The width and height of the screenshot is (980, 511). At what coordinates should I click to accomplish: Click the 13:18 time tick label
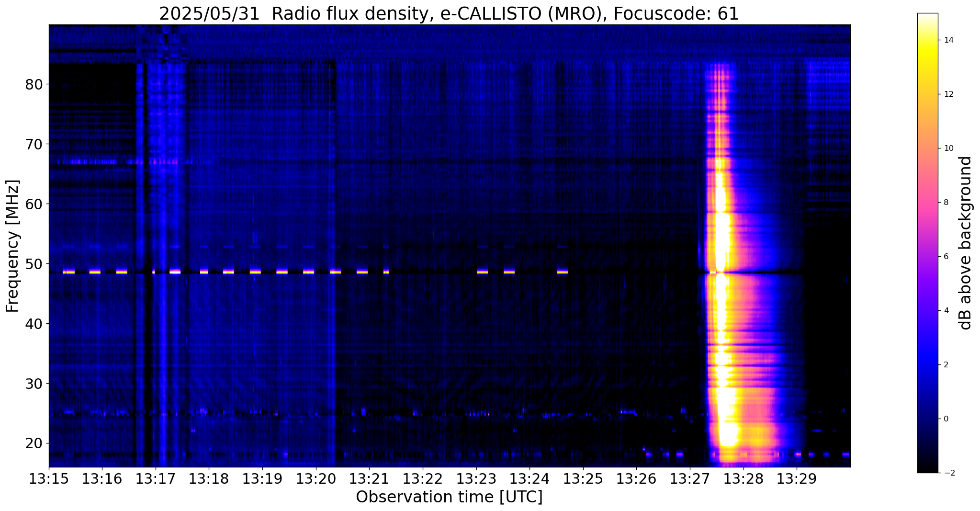coord(209,479)
